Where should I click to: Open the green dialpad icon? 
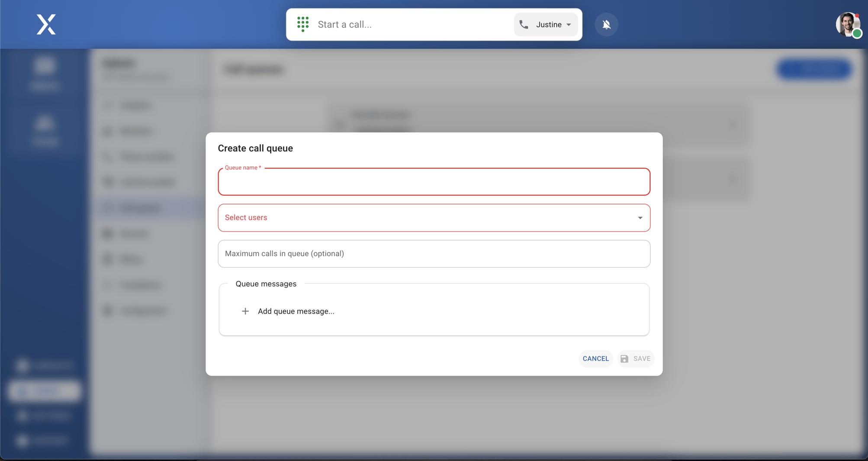[303, 24]
